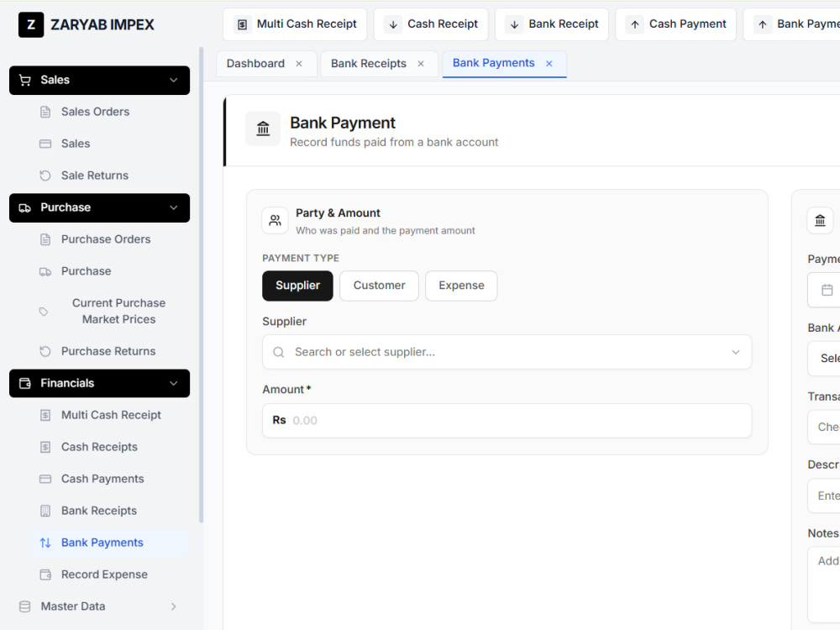Screen dimensions: 840x630
Task: Click the Bank Payment quick action button
Action: 792,24
